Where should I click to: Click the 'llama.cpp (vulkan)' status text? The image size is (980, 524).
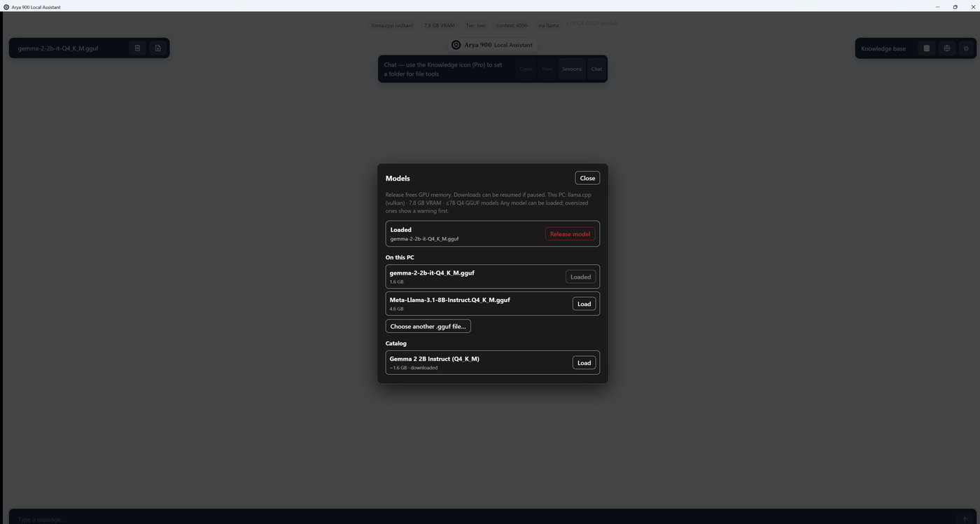(392, 25)
